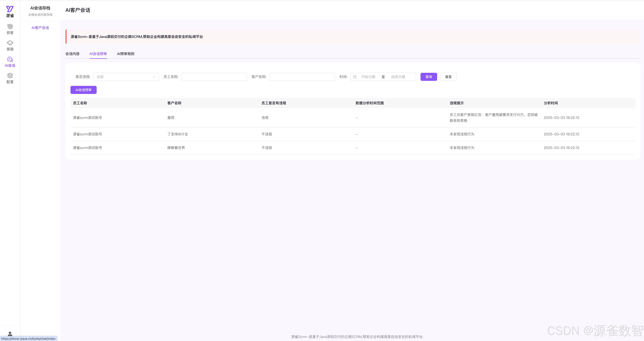Click analysis time in 丁志伟@计全 row
Image resolution: width=644 pixels, height=341 pixels.
[561, 134]
